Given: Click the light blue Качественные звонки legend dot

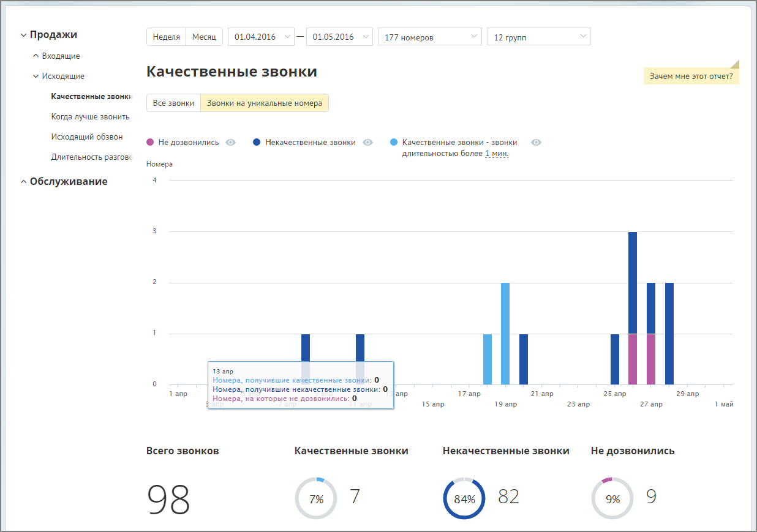Looking at the screenshot, I should click(394, 142).
